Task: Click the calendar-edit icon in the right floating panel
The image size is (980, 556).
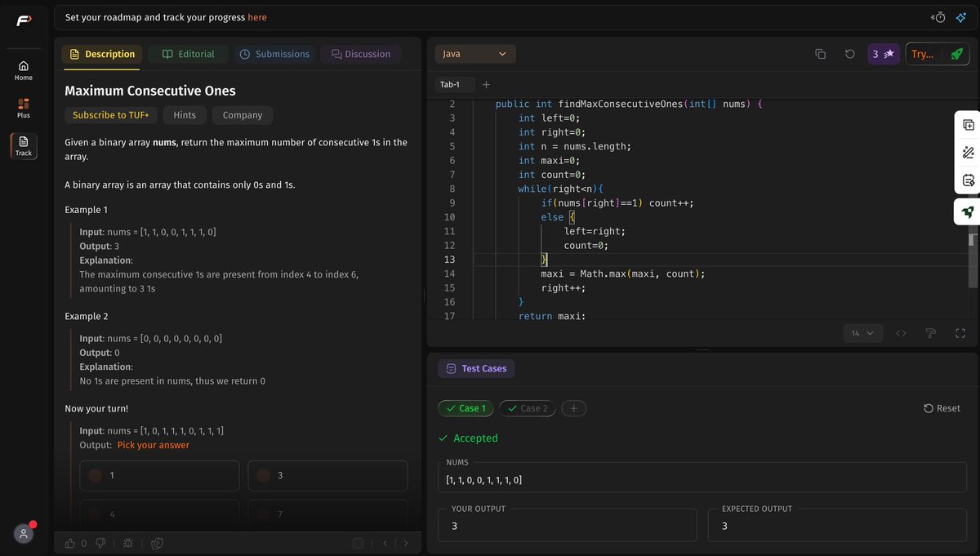Action: [x=969, y=180]
